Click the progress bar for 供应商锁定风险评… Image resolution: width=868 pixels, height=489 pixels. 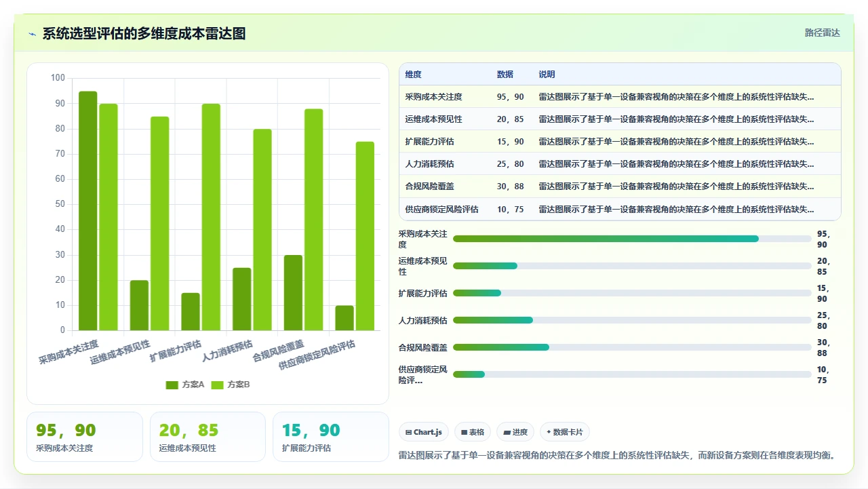point(632,374)
